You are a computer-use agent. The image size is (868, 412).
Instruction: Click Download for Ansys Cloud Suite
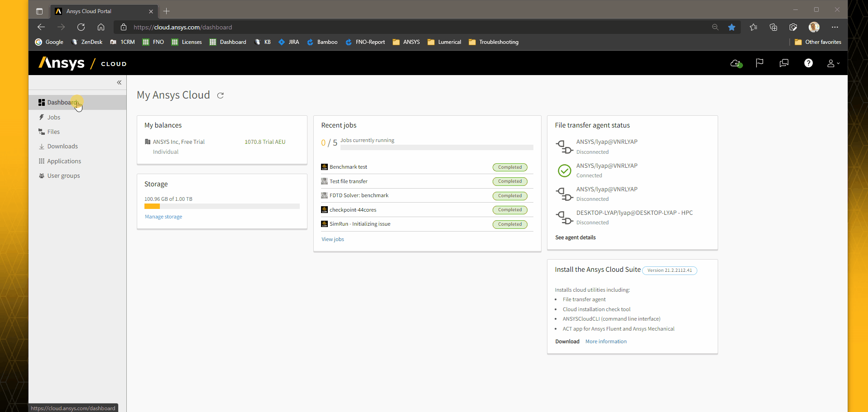point(567,341)
